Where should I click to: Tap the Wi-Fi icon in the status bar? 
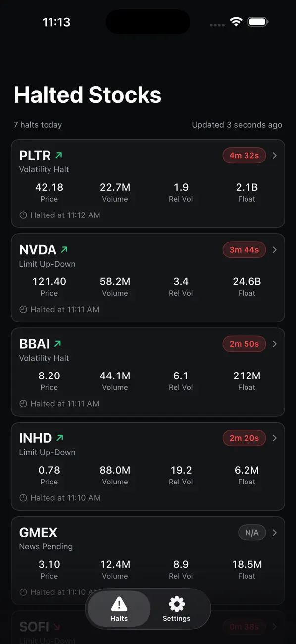click(x=236, y=22)
